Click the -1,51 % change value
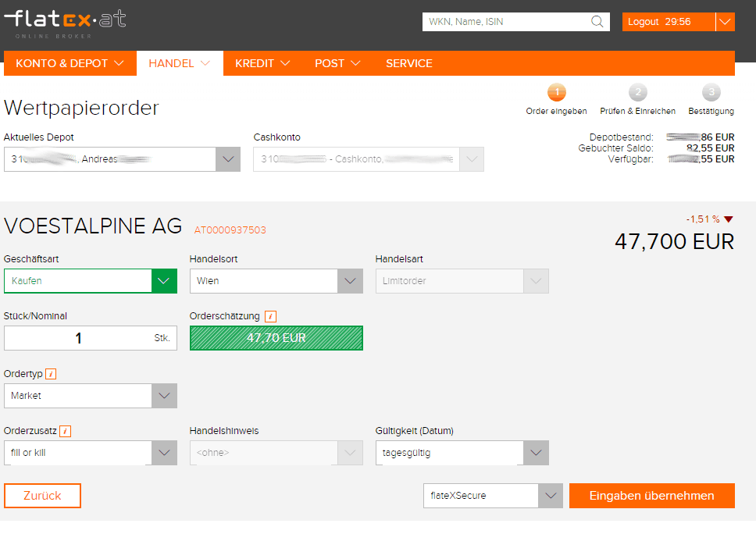 pos(703,219)
